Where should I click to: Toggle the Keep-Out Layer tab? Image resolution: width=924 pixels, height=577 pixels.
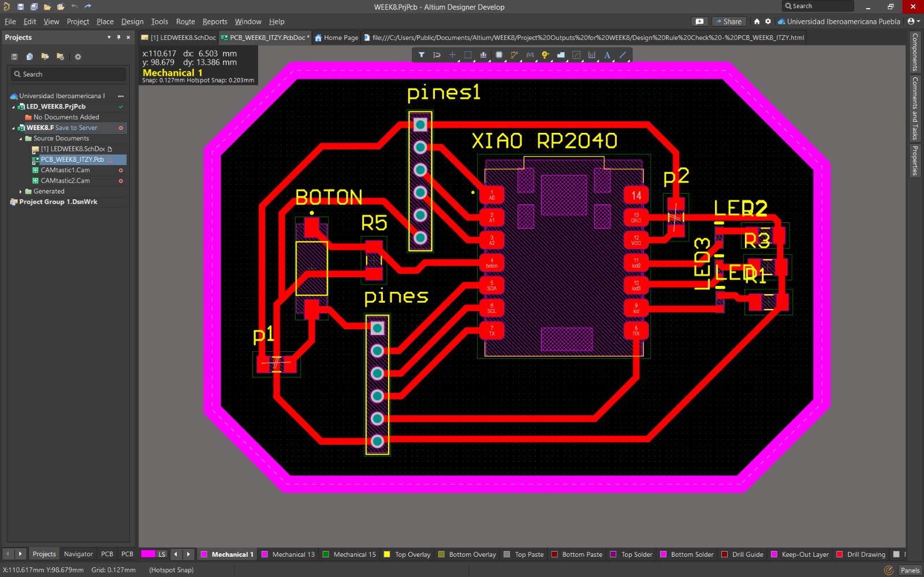point(800,554)
